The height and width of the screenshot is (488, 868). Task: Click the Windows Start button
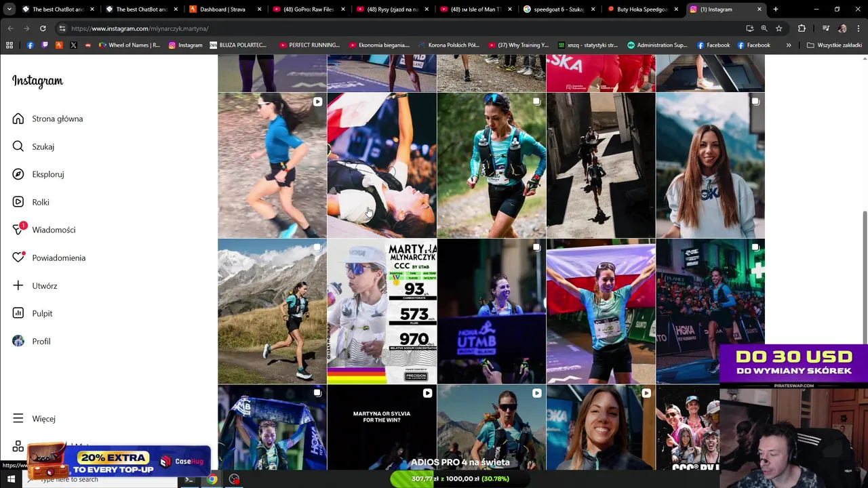[11, 479]
